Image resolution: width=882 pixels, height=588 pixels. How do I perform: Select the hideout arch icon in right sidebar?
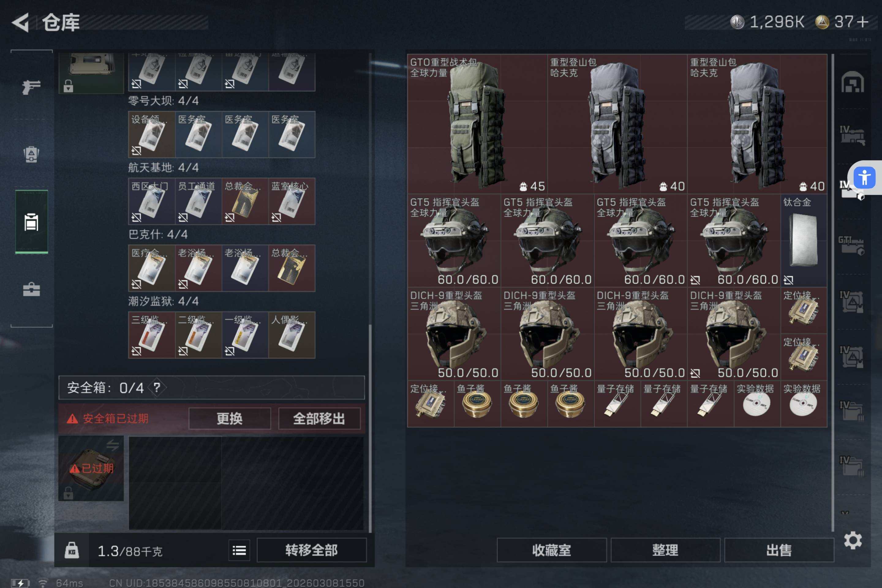pos(852,82)
